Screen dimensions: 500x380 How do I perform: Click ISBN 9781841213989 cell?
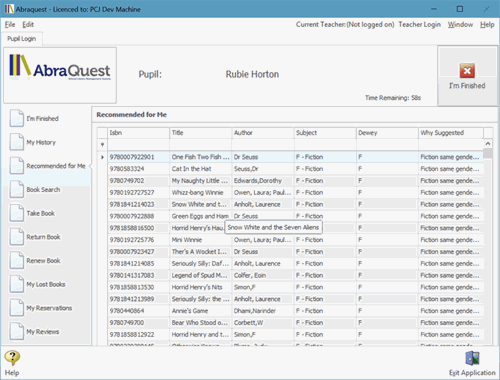click(x=139, y=299)
